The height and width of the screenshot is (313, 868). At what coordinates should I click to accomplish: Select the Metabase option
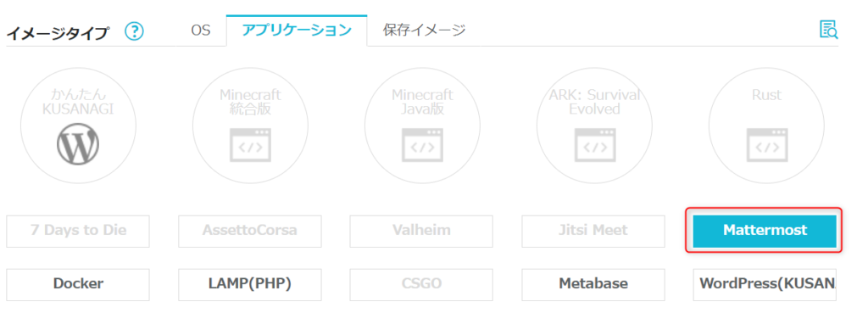(593, 284)
